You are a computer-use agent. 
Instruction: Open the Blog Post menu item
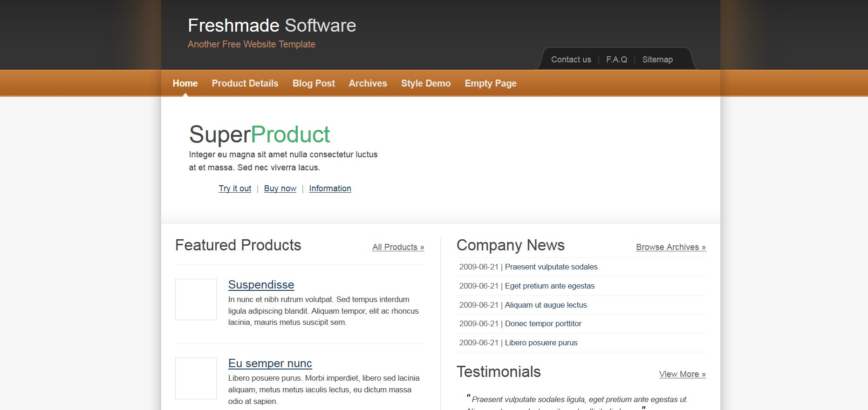coord(314,83)
